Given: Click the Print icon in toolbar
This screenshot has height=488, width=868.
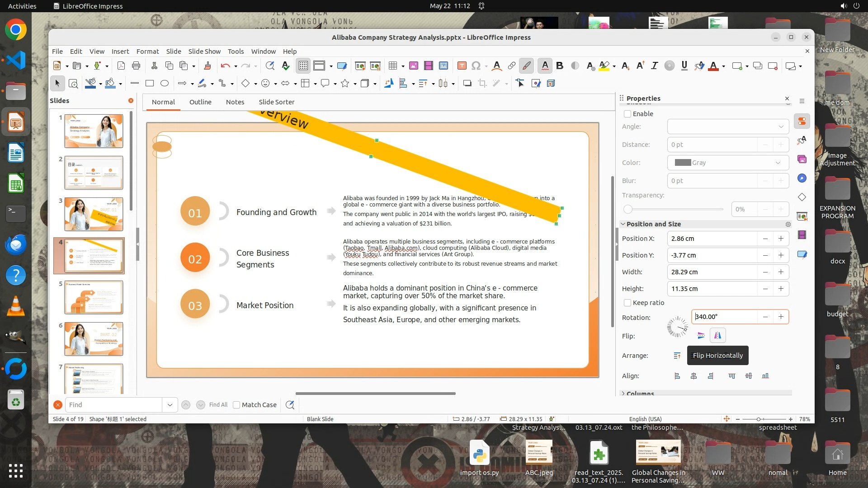Looking at the screenshot, I should [136, 66].
